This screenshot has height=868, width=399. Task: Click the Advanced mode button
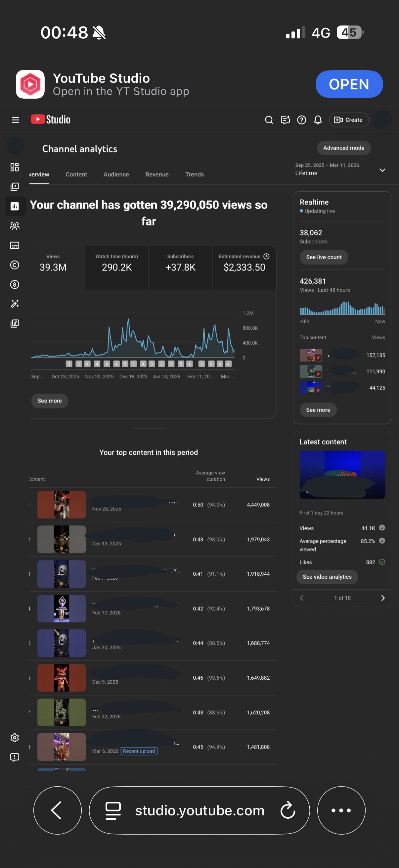coord(343,148)
